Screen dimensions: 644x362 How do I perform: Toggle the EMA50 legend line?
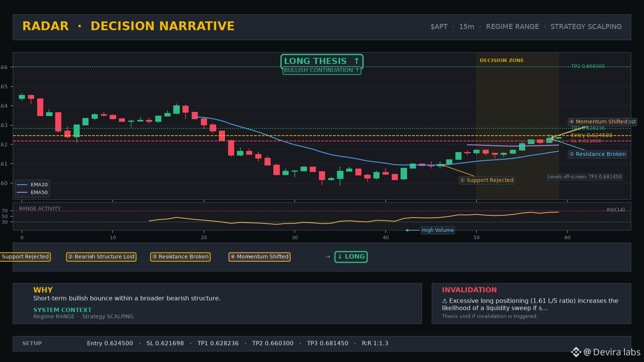click(32, 193)
